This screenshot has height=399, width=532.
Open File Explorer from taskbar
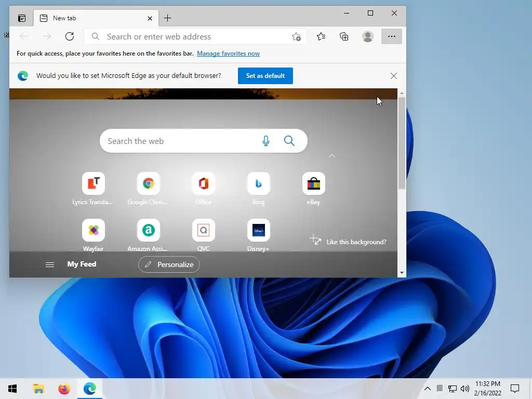point(38,389)
